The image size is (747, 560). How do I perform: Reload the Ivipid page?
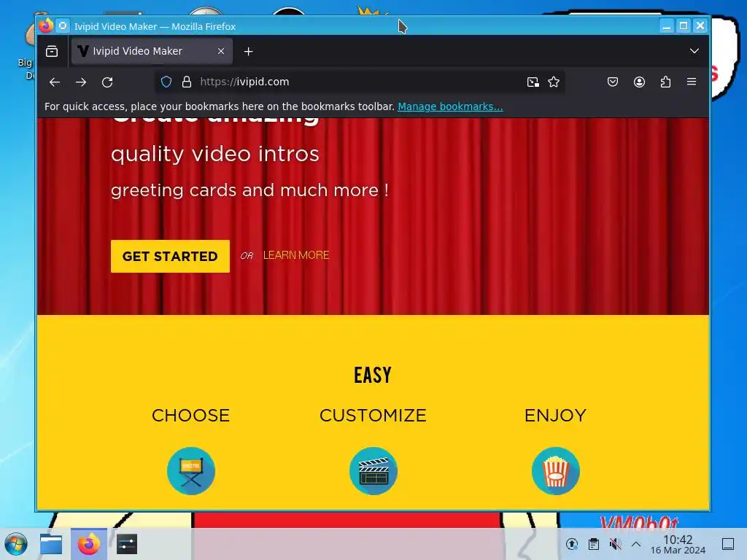pyautogui.click(x=107, y=82)
